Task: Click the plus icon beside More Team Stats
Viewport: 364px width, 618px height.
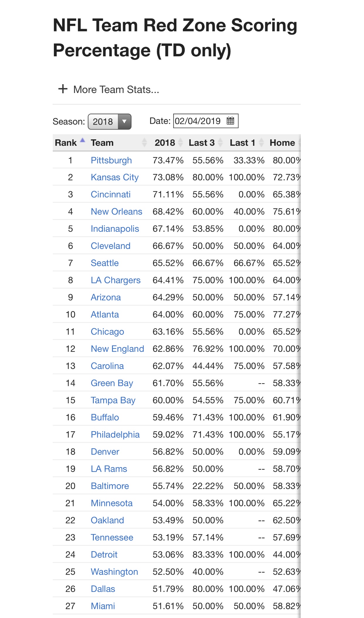Action: coord(63,89)
